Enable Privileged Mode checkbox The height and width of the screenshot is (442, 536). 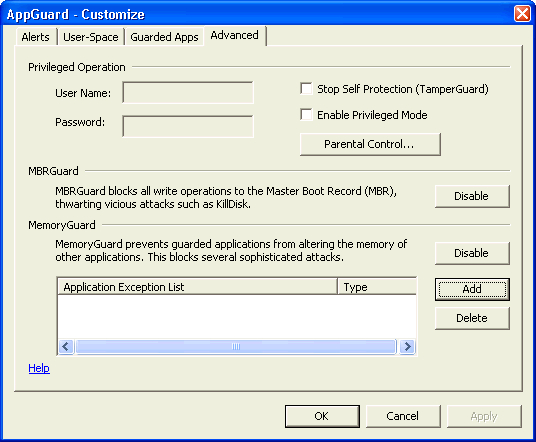[x=306, y=115]
